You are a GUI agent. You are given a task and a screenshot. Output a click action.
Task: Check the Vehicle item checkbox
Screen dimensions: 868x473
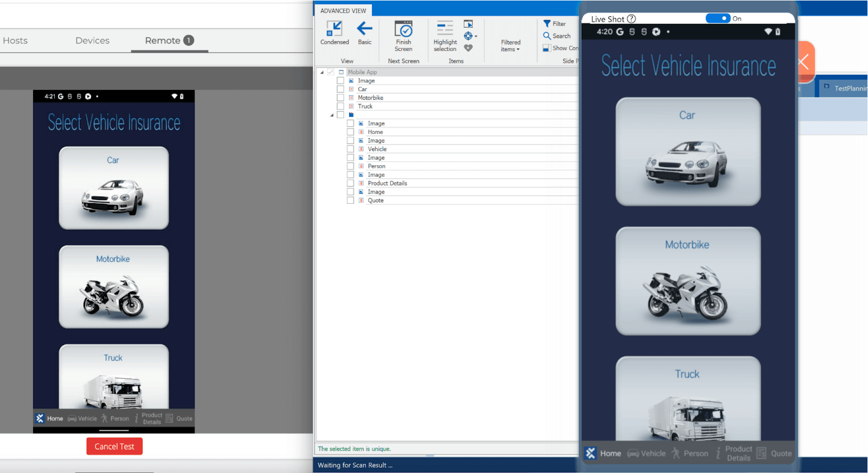click(x=350, y=149)
